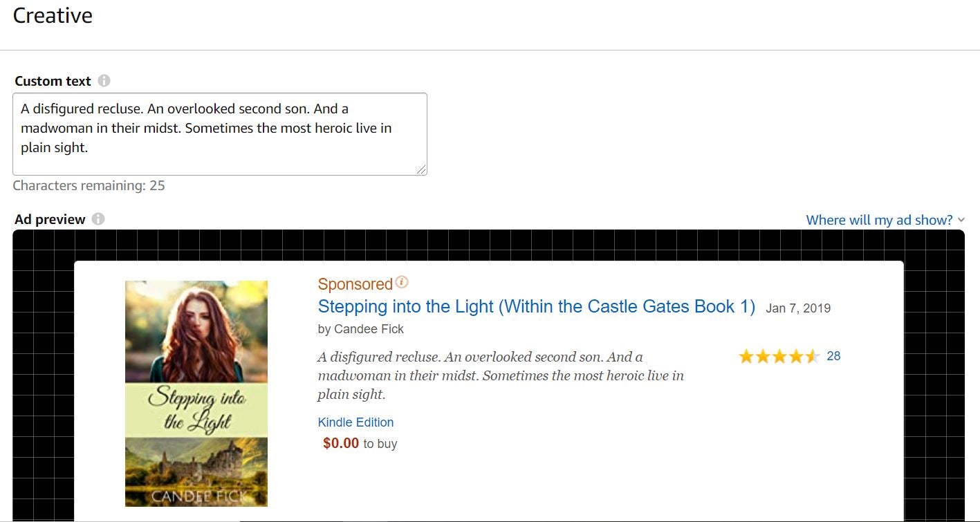Click the Sponsored info icon

click(402, 282)
